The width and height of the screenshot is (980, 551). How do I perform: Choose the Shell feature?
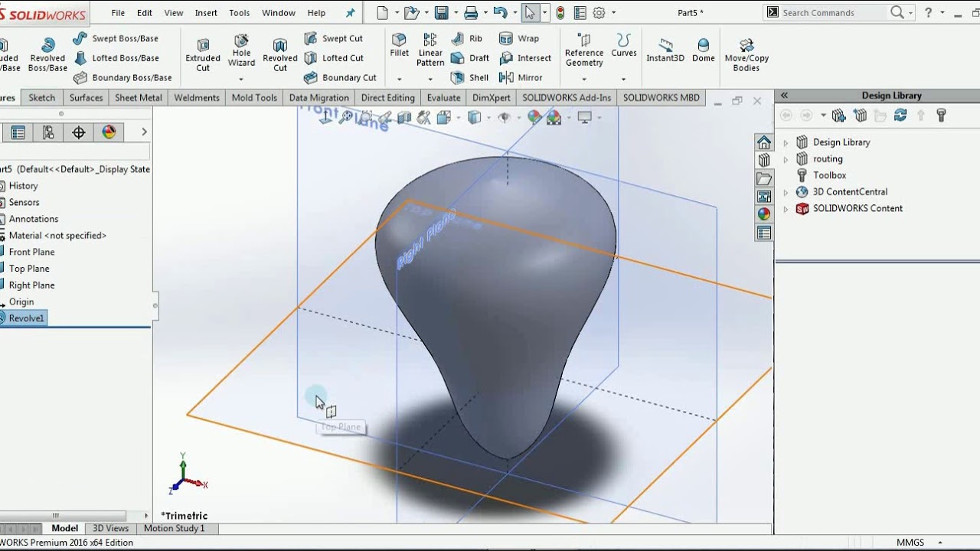point(470,77)
